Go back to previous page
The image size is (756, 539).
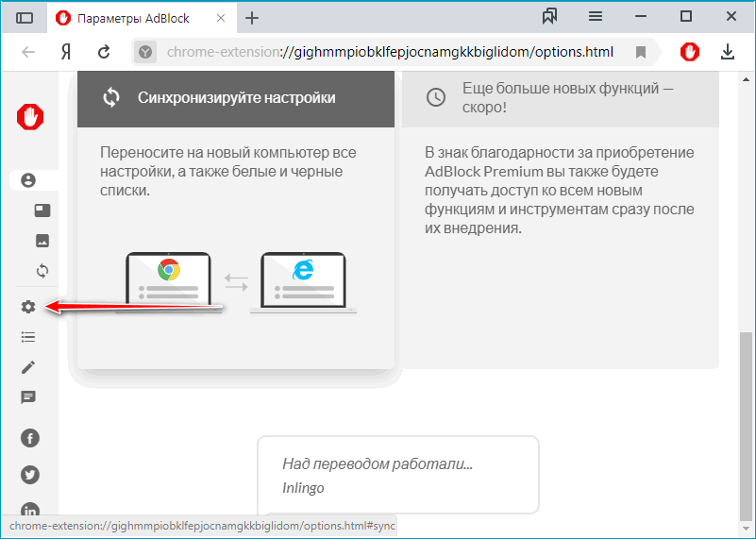pos(28,52)
